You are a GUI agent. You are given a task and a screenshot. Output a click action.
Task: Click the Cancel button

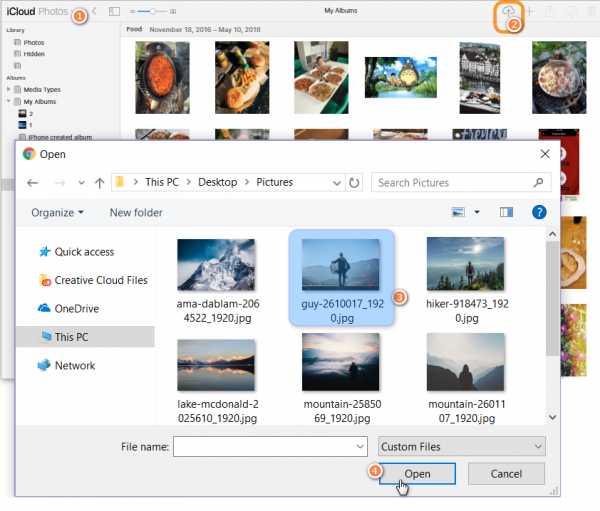point(506,474)
